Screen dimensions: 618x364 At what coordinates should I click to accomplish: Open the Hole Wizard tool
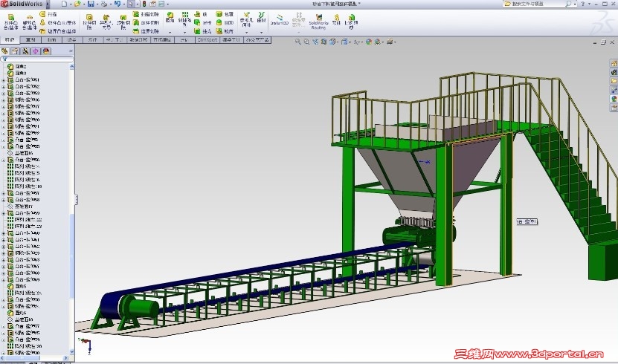[x=106, y=17]
